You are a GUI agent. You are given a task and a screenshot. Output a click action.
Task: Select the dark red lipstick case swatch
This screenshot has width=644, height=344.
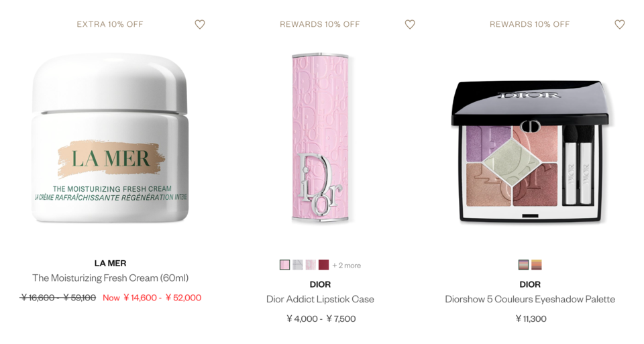tap(323, 265)
